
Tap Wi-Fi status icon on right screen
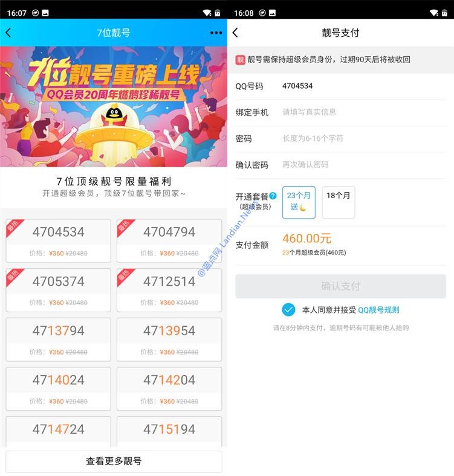pos(434,13)
